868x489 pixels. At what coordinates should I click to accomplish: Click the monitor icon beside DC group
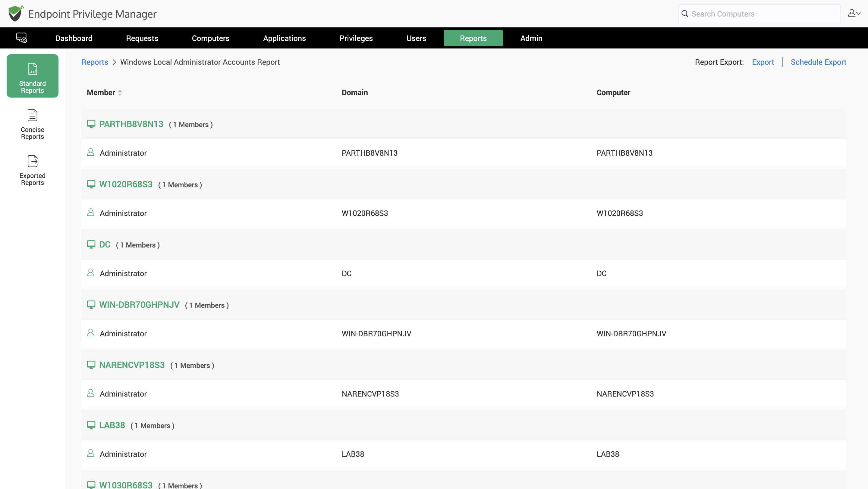(x=91, y=244)
